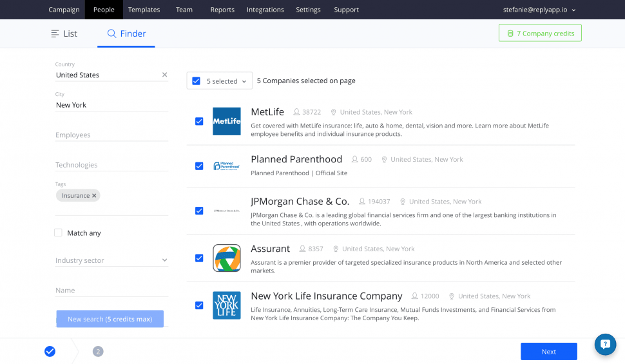The image size is (625, 364).
Task: Expand the Industry sector dropdown
Action: click(111, 260)
